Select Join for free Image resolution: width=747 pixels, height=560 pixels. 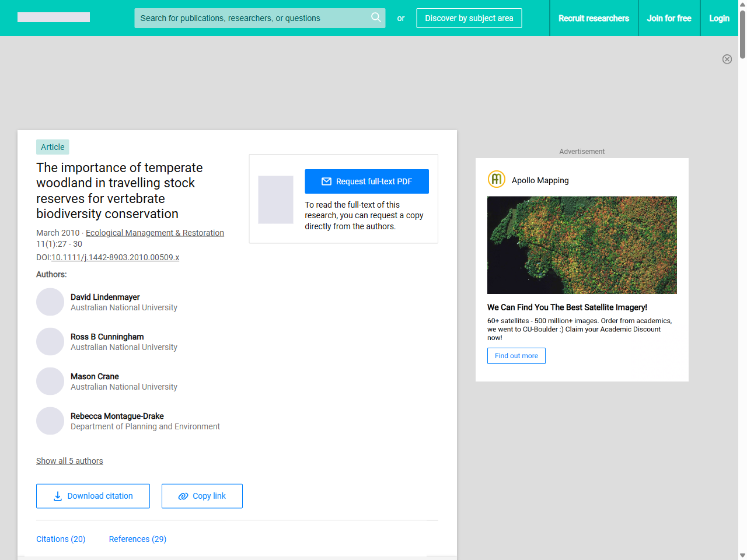pyautogui.click(x=669, y=18)
